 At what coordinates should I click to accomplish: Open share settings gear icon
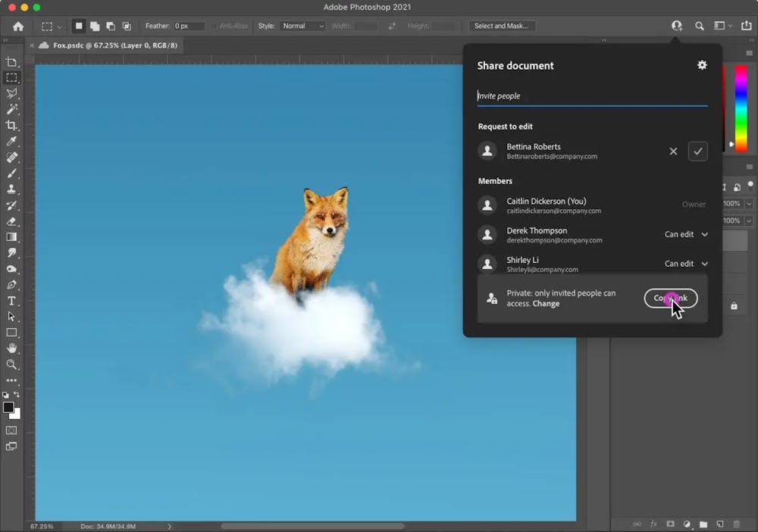(702, 65)
